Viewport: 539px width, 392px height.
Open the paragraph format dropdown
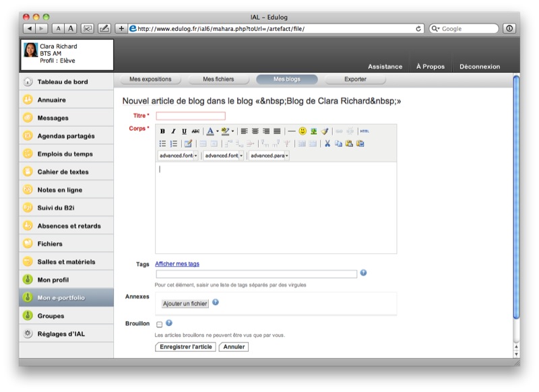pyautogui.click(x=269, y=156)
